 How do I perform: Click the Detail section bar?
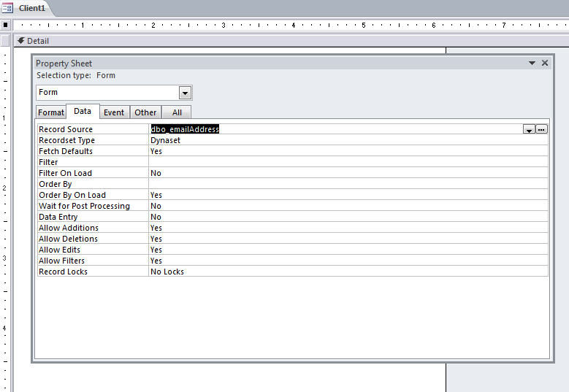(x=291, y=41)
